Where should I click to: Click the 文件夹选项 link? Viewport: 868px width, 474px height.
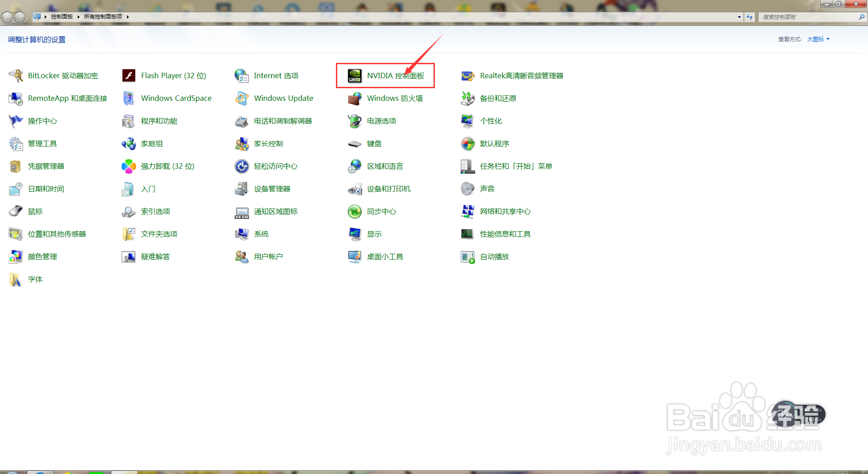(159, 234)
